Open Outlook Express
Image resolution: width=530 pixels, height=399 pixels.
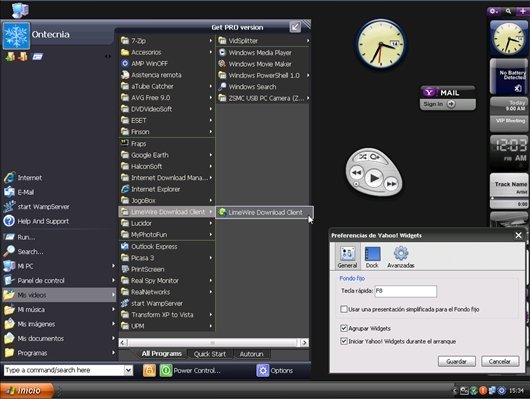(x=167, y=247)
